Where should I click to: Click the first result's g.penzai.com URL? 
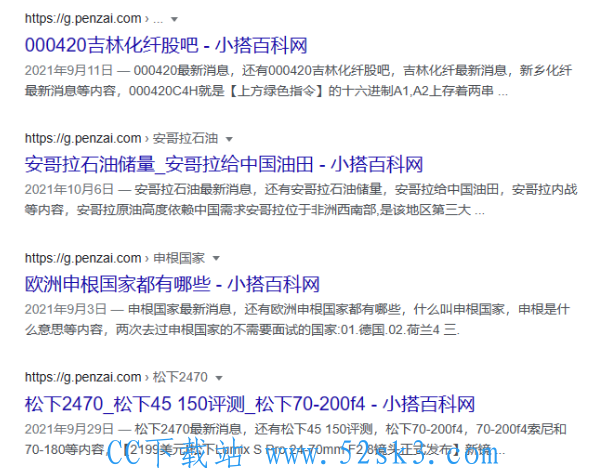coord(94,18)
